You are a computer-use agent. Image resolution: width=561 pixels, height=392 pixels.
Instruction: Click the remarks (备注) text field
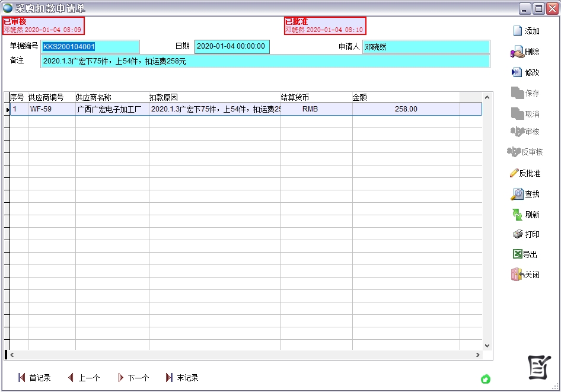point(264,61)
